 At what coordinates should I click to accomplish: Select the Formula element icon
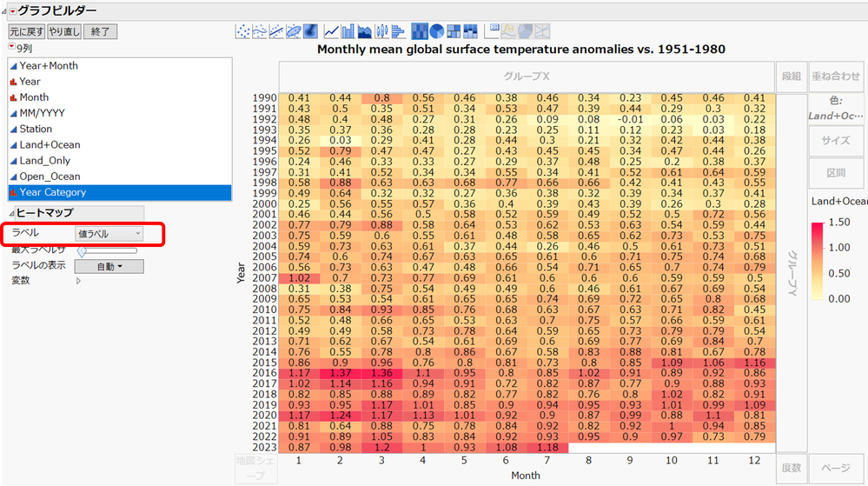(508, 31)
